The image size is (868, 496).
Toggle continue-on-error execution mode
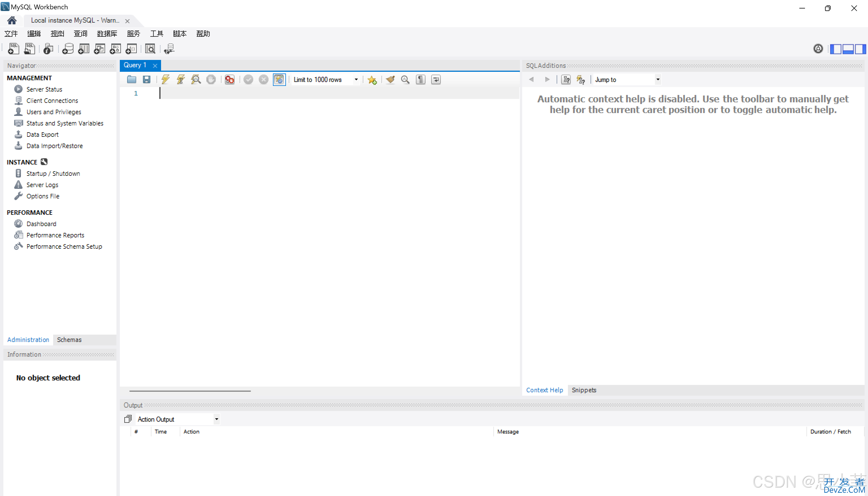230,79
